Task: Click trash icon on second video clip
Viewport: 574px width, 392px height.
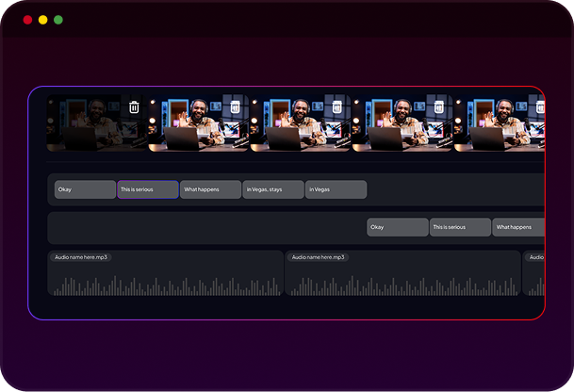Action: pos(235,107)
